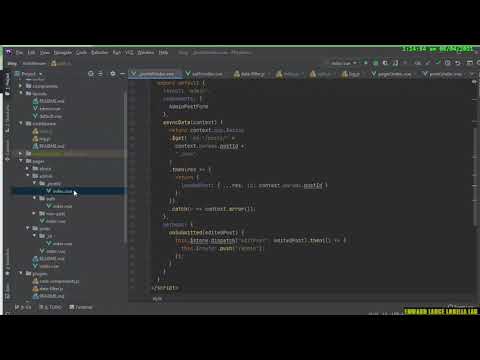
Task: Click the middleware breadcrumb in the navigation bar
Action: tap(34, 63)
